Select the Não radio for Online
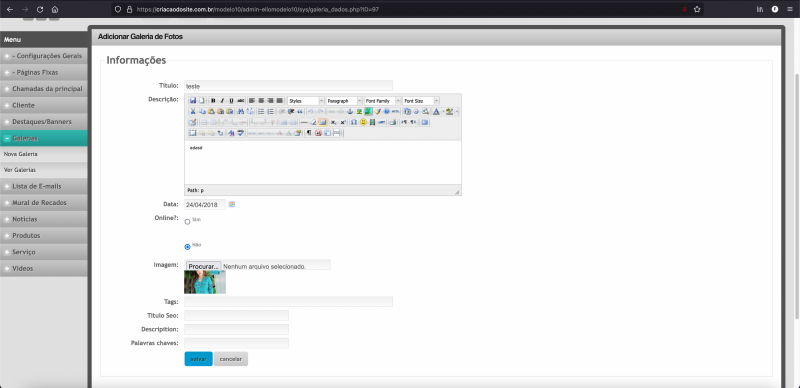Image resolution: width=800 pixels, height=388 pixels. click(187, 247)
